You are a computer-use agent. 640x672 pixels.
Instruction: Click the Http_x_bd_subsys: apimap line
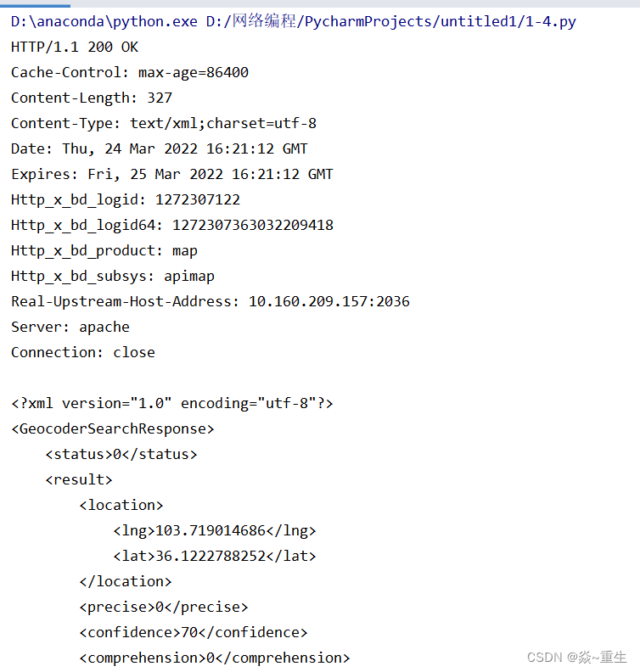(x=113, y=277)
